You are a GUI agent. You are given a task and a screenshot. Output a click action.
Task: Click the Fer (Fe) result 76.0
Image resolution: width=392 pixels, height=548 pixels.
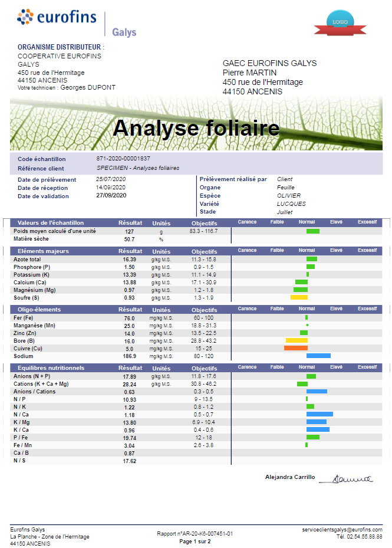[x=129, y=318]
